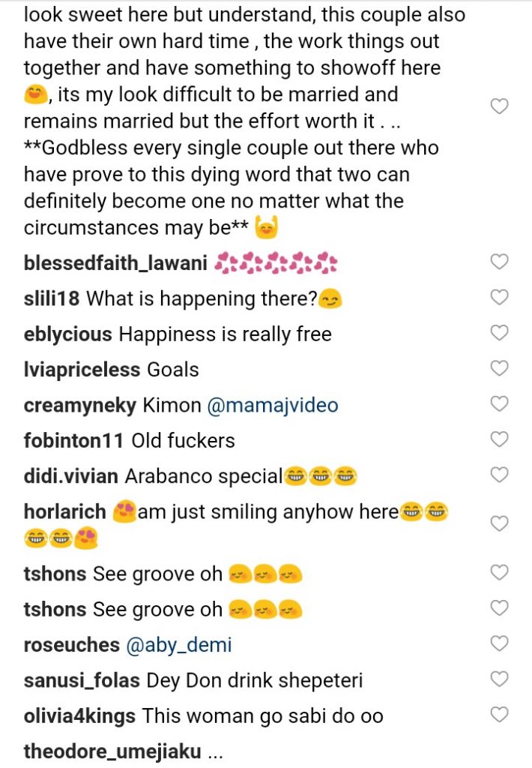Like lviapriceless's 'Goals' comment

pos(499,367)
